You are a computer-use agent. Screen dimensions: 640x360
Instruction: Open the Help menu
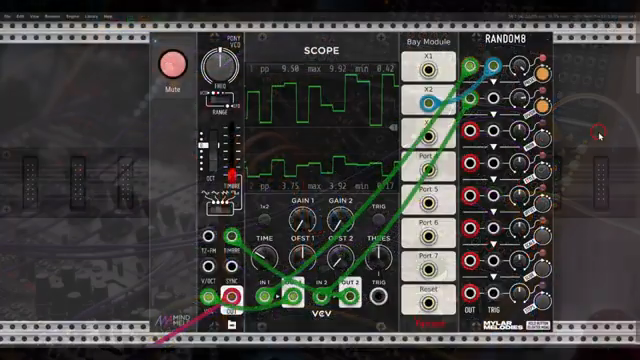108,17
